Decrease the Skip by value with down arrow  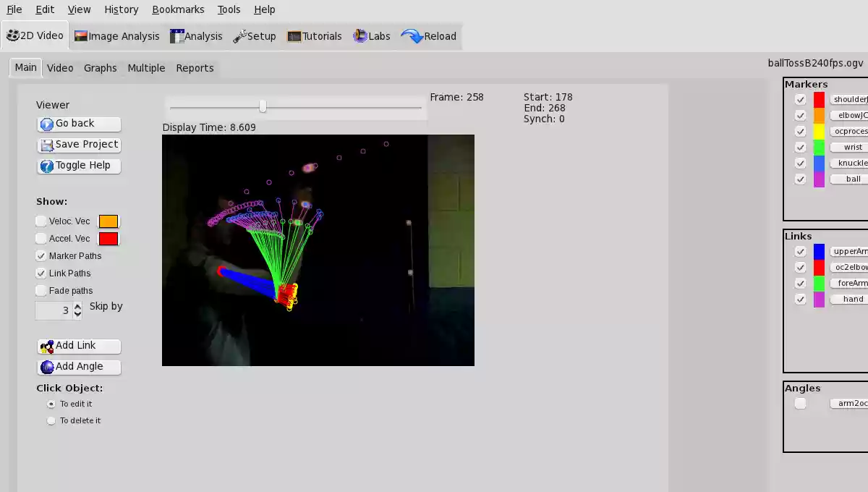(78, 315)
